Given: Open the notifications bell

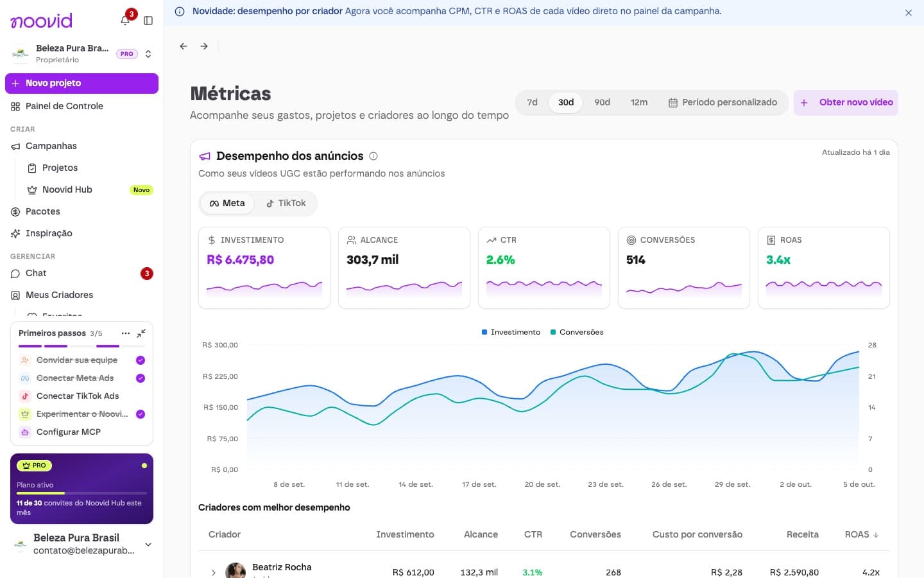Looking at the screenshot, I should point(125,21).
